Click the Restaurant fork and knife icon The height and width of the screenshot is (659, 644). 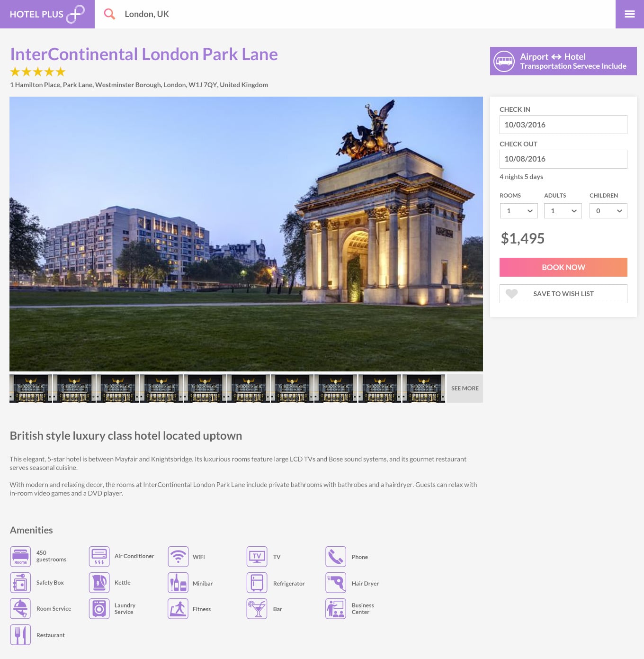(20, 635)
